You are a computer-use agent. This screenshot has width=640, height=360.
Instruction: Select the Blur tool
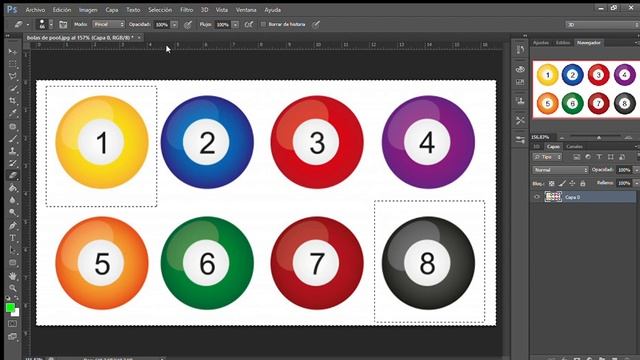13,200
